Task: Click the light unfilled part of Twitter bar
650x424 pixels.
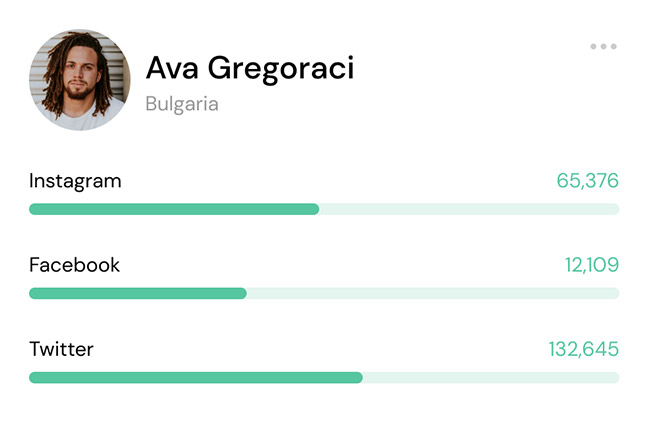Action: (490, 377)
